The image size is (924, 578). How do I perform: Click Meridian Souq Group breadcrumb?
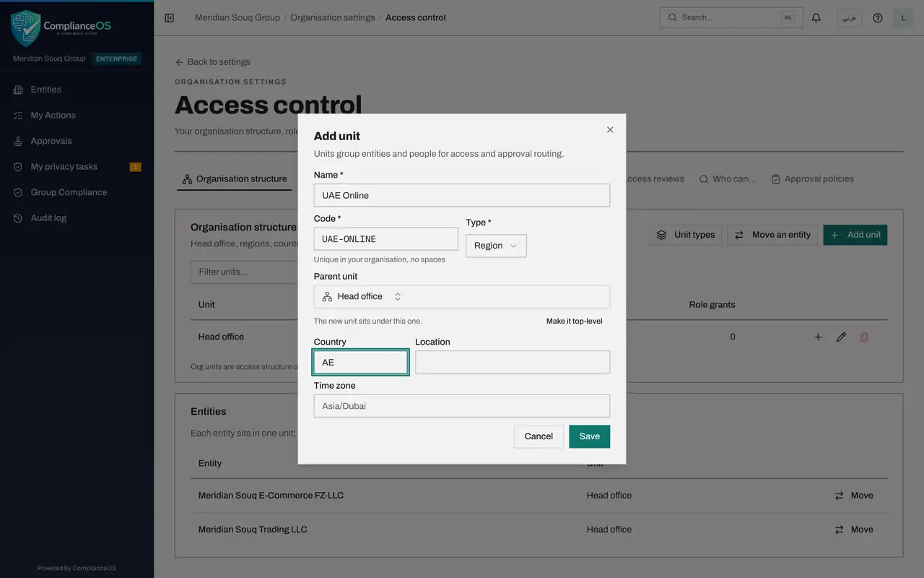(237, 17)
